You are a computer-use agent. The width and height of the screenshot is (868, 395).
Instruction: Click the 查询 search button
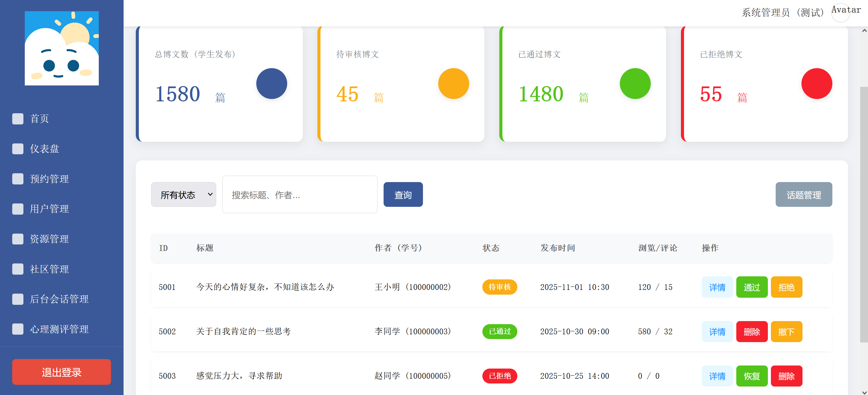pyautogui.click(x=403, y=195)
